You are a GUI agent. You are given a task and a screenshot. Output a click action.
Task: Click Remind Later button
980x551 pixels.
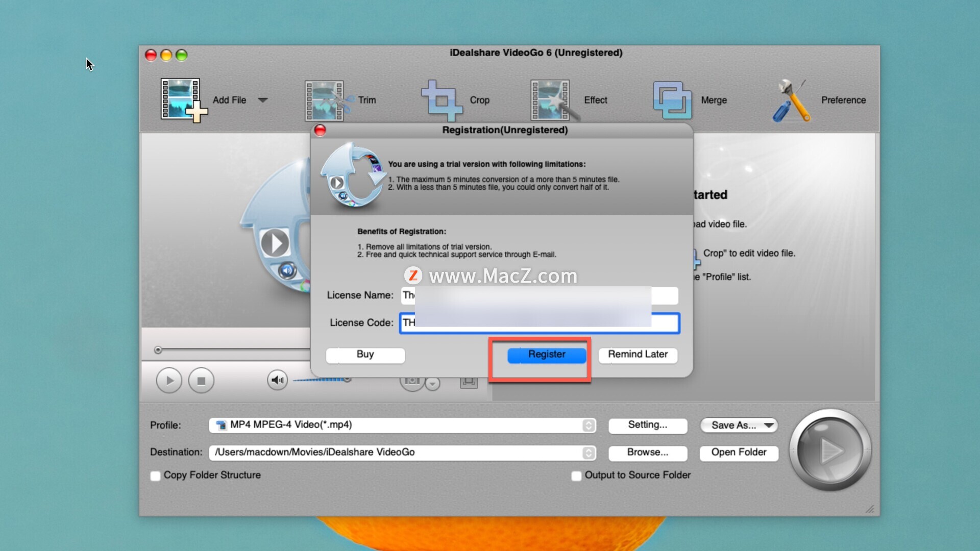point(638,355)
